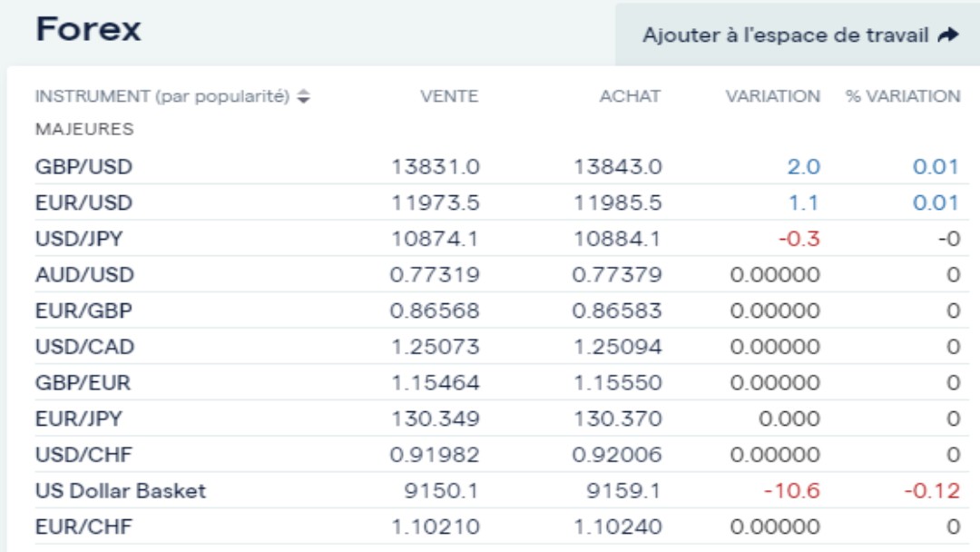
Task: Click the VARIATION column header
Action: coord(772,96)
